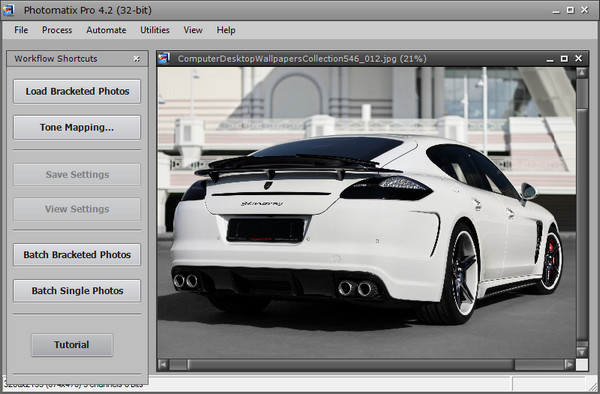Minimize the image document window
This screenshot has height=394, width=600.
(550, 59)
